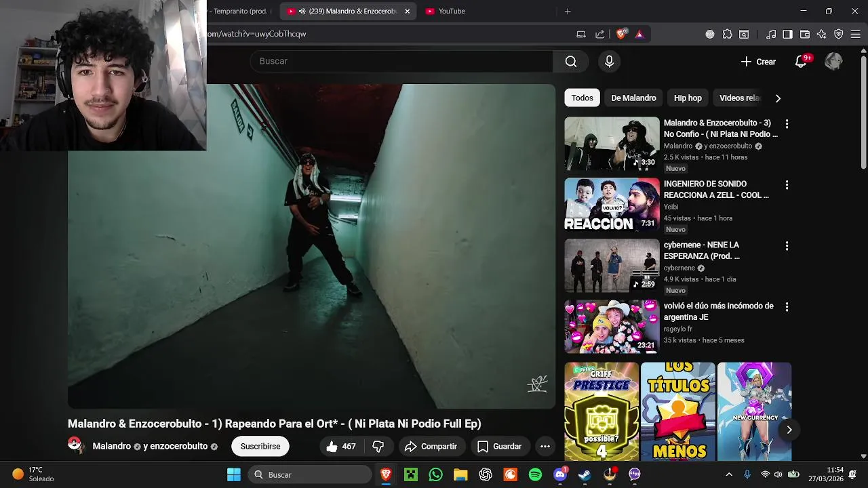Close the Malandro & Enzocerobulto tab
Screen dimensions: 868x488
[407, 11]
